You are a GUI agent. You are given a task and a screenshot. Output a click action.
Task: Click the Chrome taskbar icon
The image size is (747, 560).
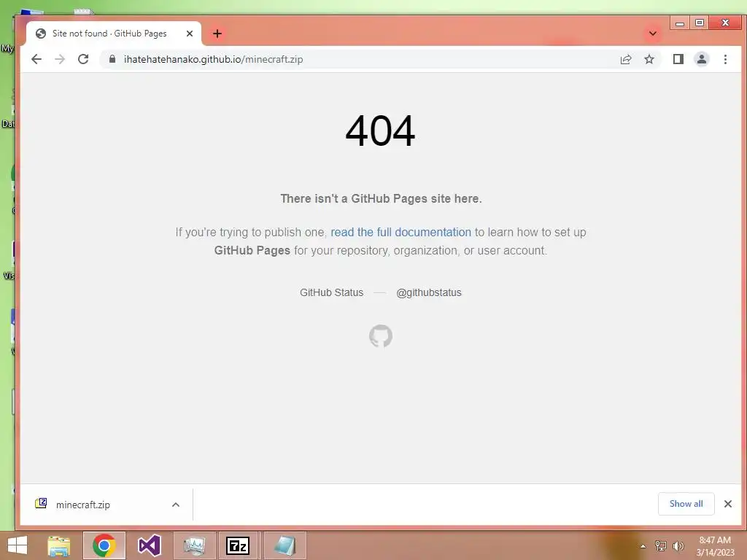click(104, 545)
